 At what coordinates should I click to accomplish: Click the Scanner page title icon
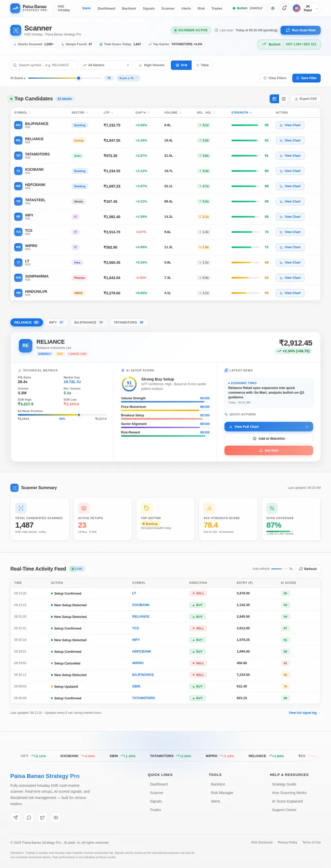pyautogui.click(x=16, y=30)
